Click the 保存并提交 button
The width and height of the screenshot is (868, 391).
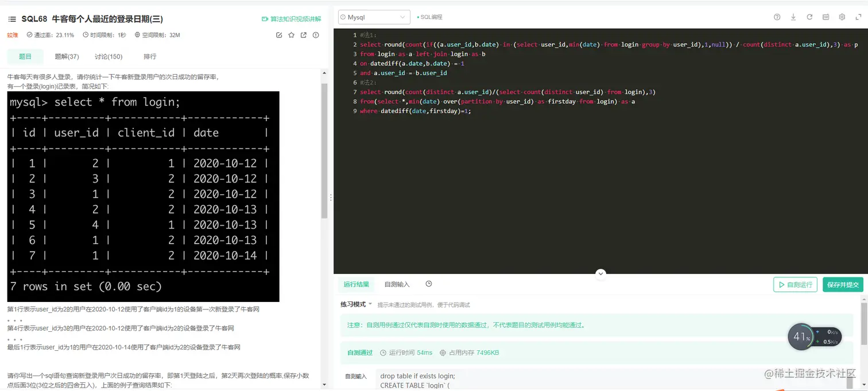tap(843, 285)
